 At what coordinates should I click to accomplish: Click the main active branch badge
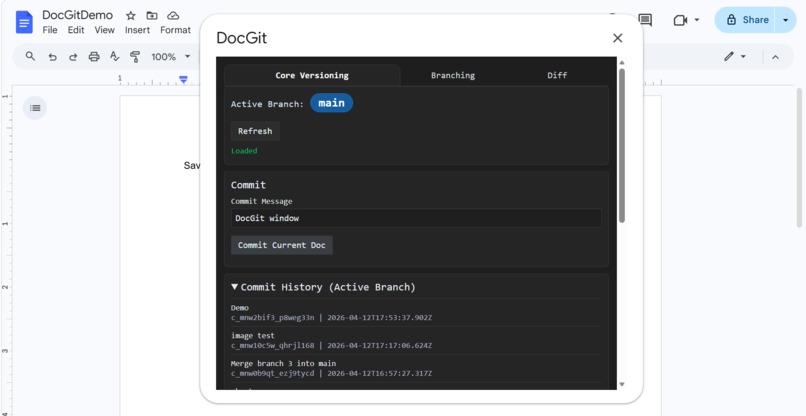[x=332, y=103]
